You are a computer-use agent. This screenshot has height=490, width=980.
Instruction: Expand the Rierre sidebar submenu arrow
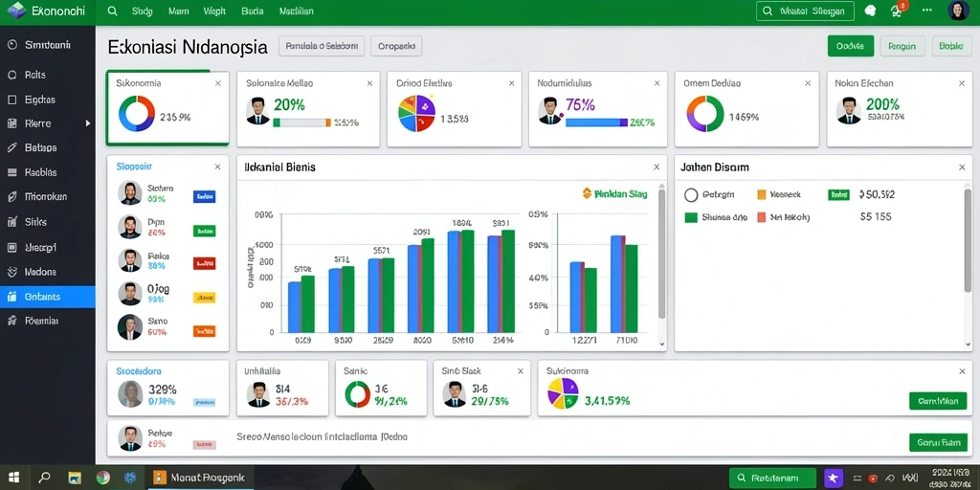(x=88, y=123)
